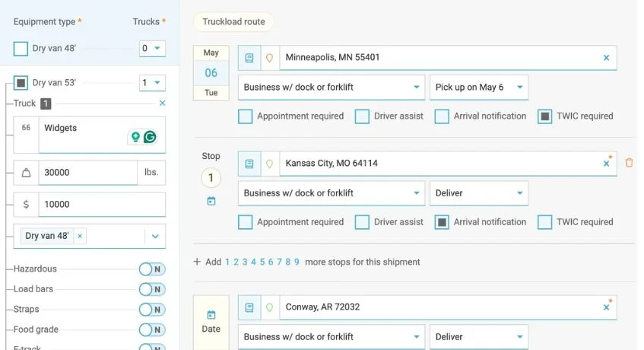The height and width of the screenshot is (350, 644).
Task: Open calendar icon above Date label
Action: coord(211,315)
